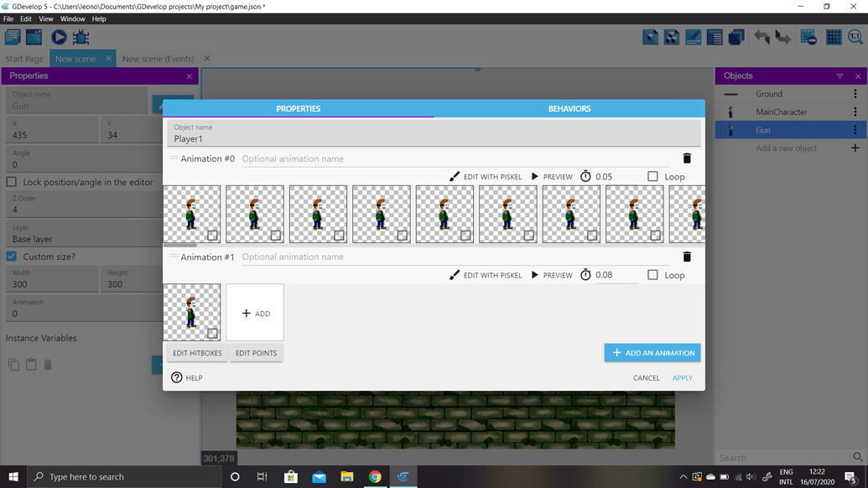Disable the Custom size option
Screen dimensions: 868x488
coord(10,257)
